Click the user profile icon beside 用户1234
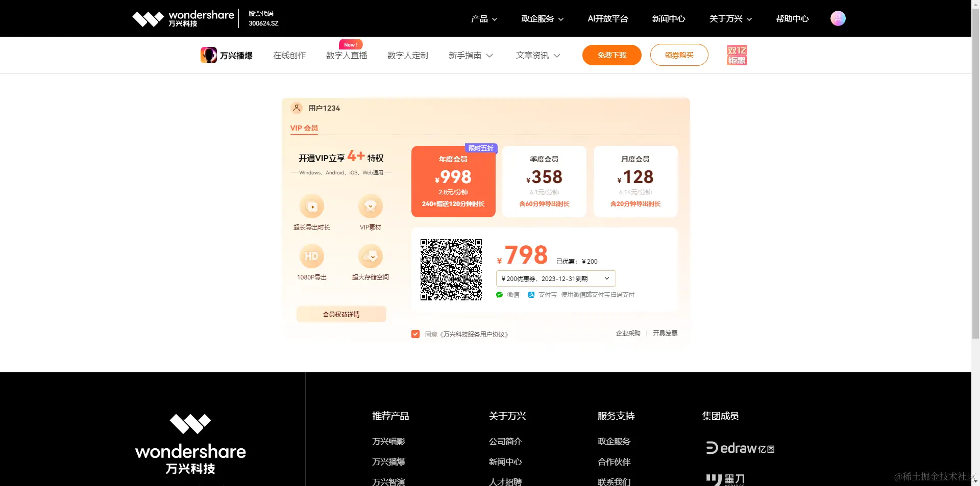The width and height of the screenshot is (980, 486). (297, 108)
